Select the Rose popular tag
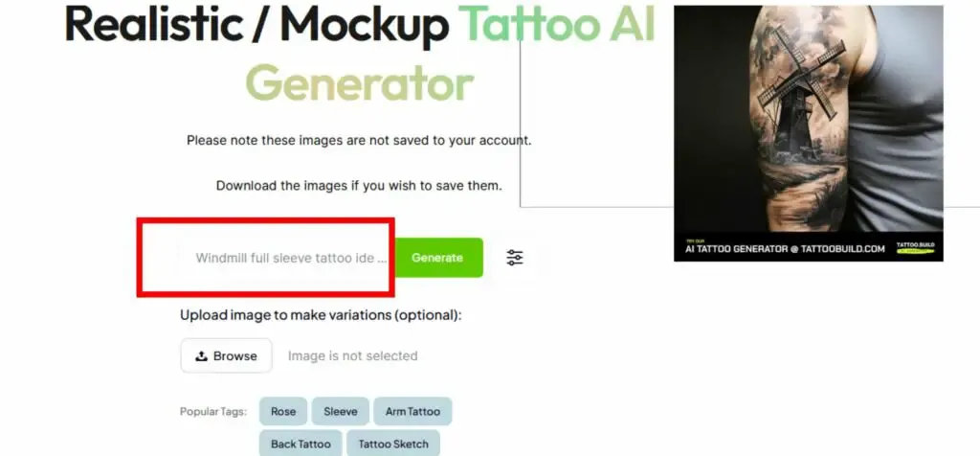Screen dimensions: 980x456 pos(283,412)
